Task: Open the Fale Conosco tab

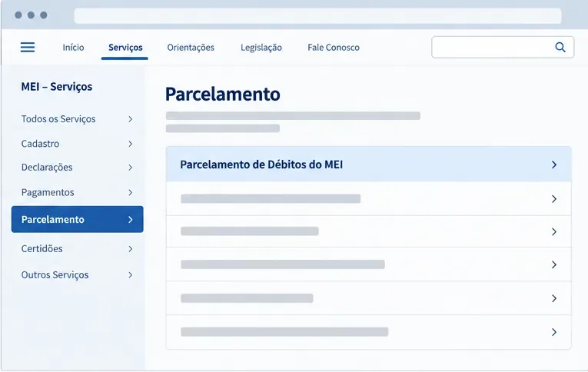Action: pyautogui.click(x=334, y=48)
